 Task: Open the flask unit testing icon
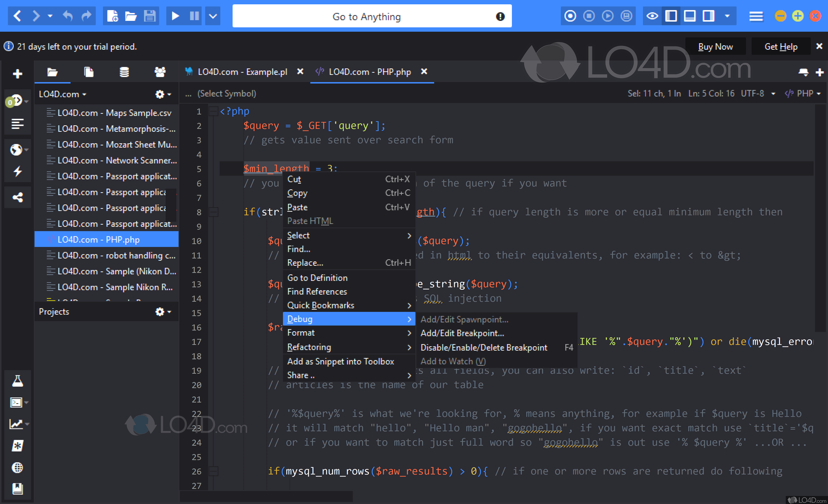click(18, 381)
